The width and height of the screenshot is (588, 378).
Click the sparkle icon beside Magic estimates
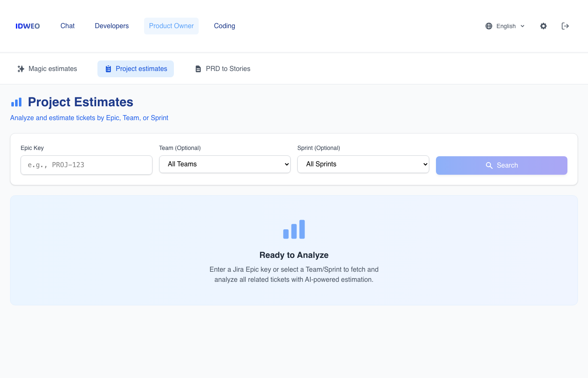pyautogui.click(x=21, y=68)
